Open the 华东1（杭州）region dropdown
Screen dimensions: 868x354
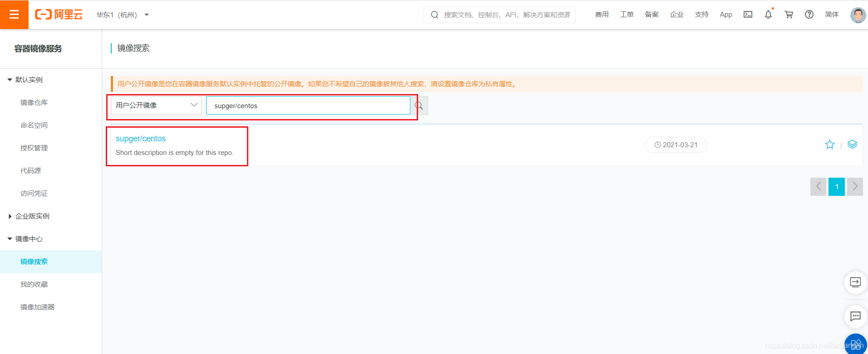coord(122,15)
